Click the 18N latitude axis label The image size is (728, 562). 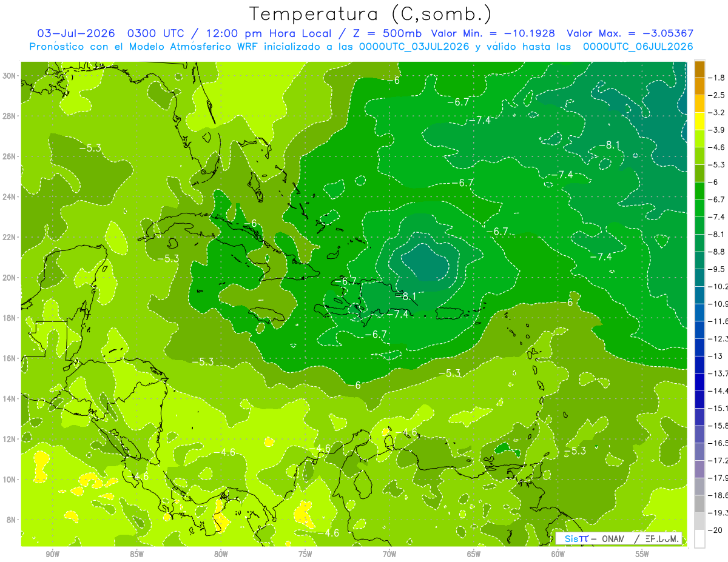click(x=10, y=318)
